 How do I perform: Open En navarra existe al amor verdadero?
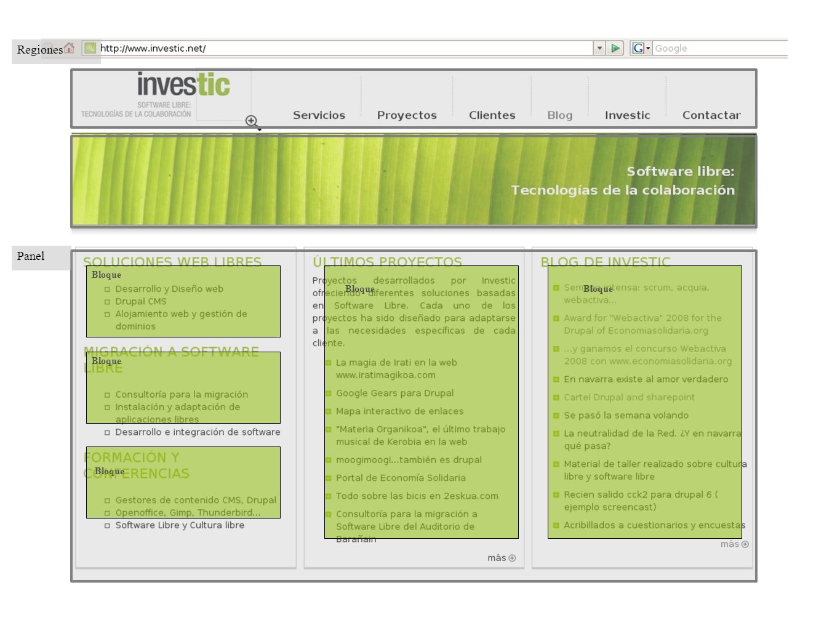tap(646, 379)
